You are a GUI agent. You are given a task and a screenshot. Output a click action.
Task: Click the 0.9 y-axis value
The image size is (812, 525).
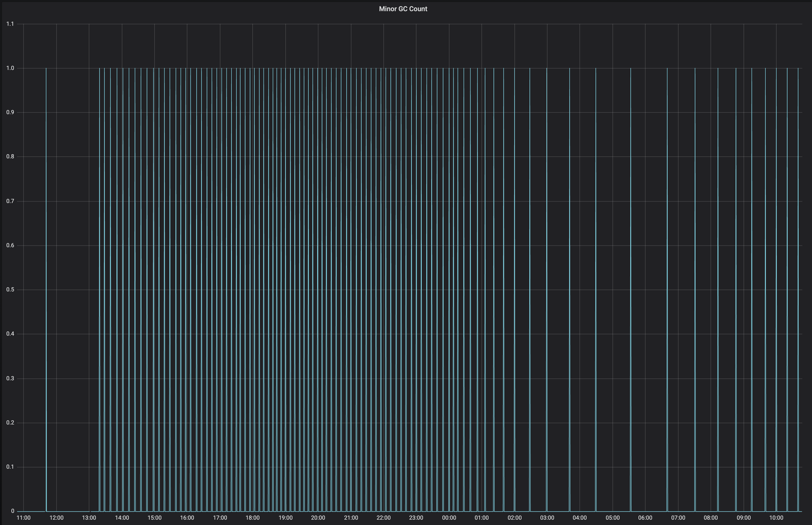[10, 112]
